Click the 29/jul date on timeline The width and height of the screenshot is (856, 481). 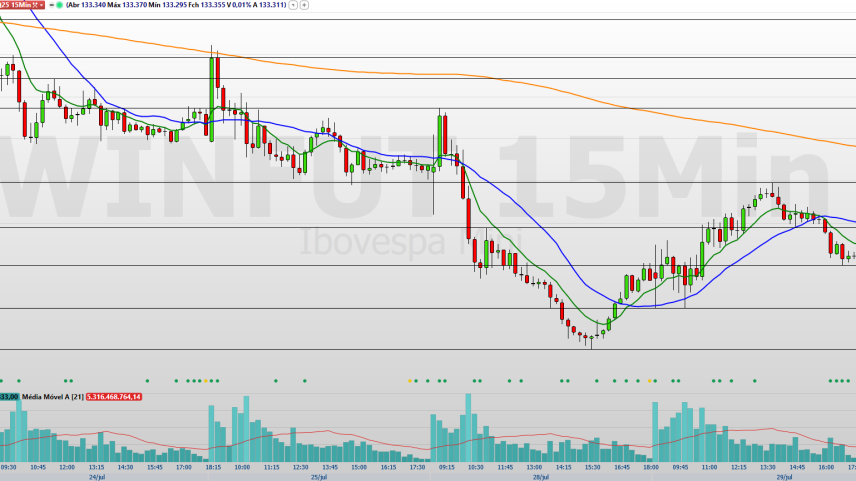point(784,477)
